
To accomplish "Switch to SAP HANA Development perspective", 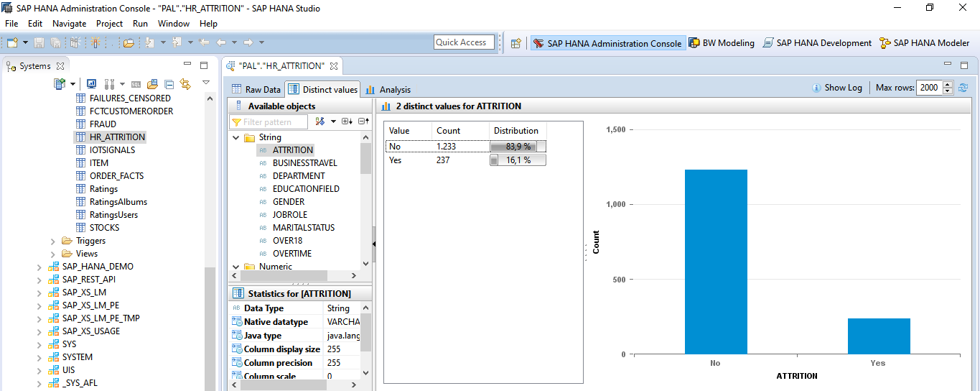I will (817, 43).
